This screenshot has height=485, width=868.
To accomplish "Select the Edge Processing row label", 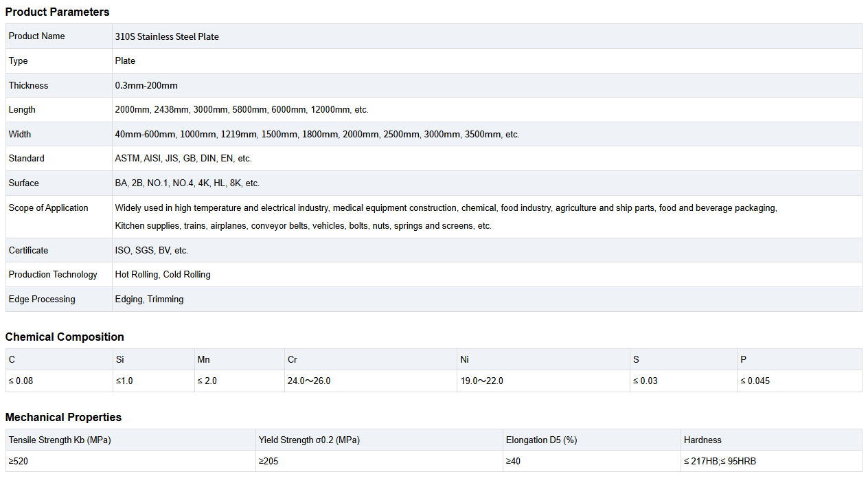I will 42,300.
